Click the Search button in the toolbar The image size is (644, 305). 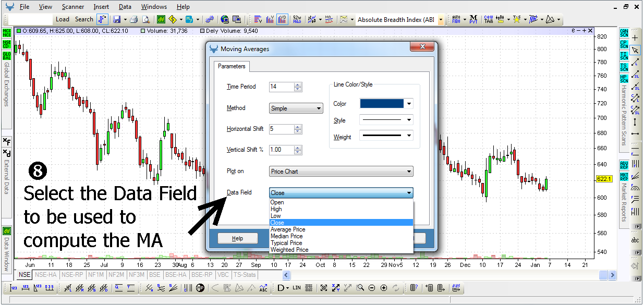pos(84,19)
